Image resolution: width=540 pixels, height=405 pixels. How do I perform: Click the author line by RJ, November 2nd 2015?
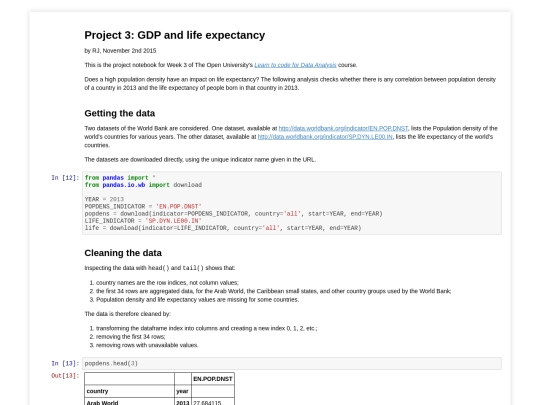(x=120, y=51)
